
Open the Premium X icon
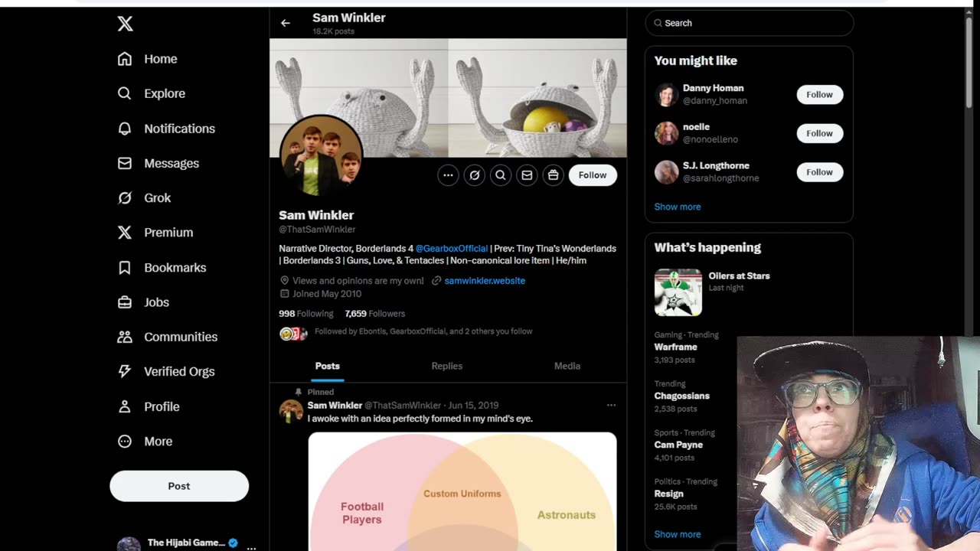tap(125, 233)
